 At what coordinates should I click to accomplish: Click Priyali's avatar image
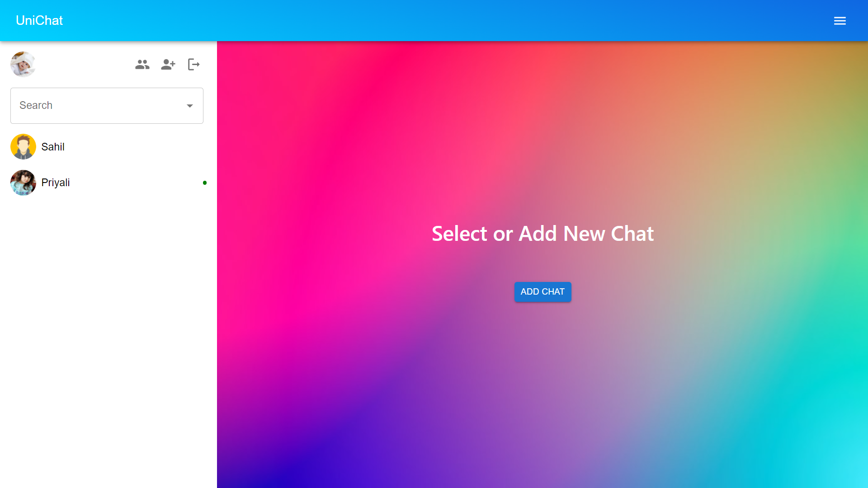click(23, 183)
